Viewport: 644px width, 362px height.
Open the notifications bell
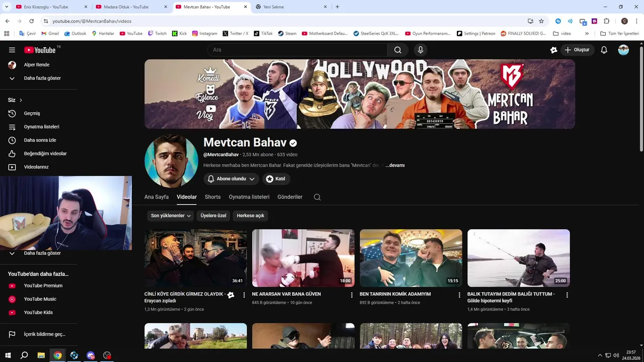(x=604, y=50)
